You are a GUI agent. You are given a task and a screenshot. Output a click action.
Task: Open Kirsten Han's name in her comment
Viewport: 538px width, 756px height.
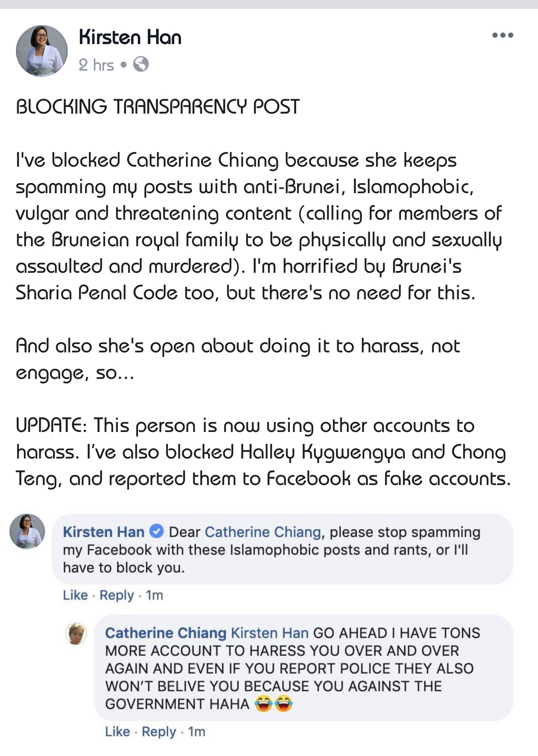104,532
